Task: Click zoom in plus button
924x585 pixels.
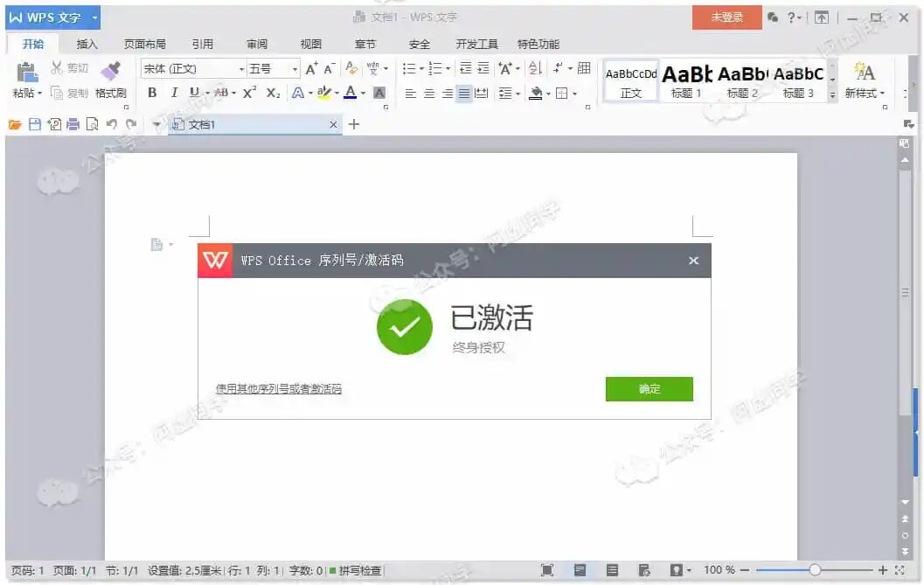Action: pos(882,569)
